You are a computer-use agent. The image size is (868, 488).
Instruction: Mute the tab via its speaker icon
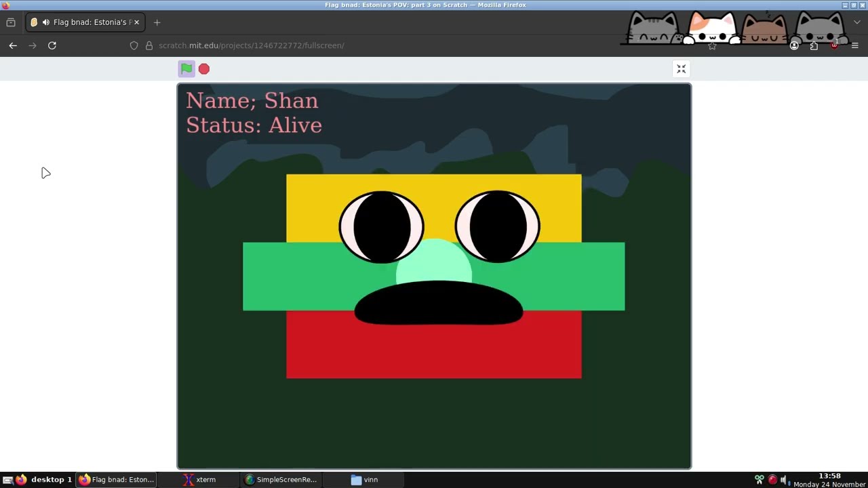tap(46, 22)
